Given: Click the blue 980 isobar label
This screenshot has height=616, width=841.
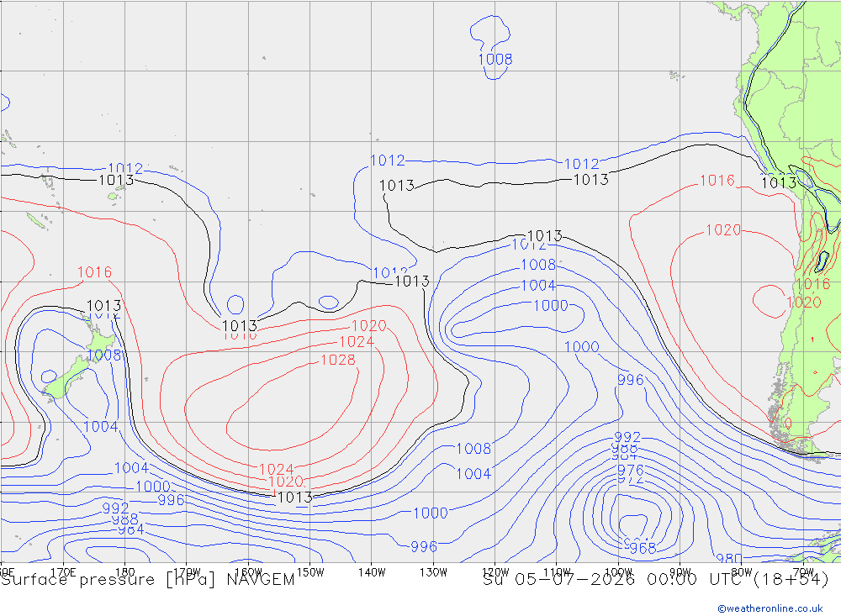Looking at the screenshot, I should (x=729, y=558).
